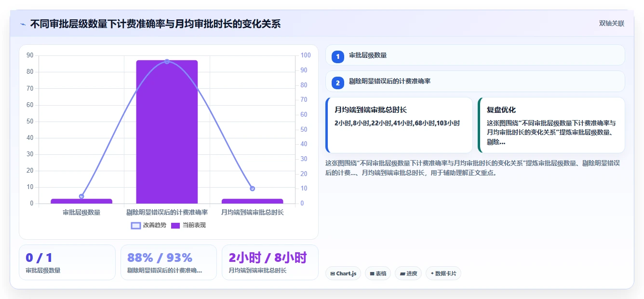Select the 剔除明显错误后的计费准确率 list item
The width and height of the screenshot is (644, 299).
click(475, 82)
